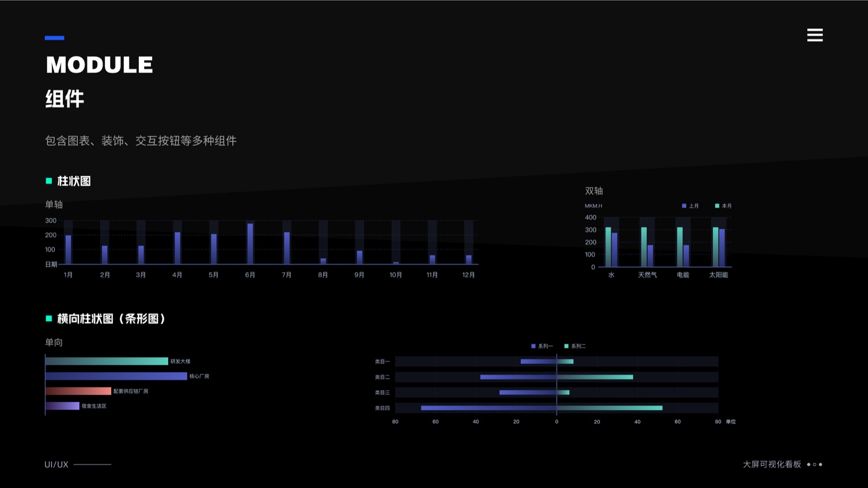Screen dimensions: 868x488
Task: Click the blue accent bar above MODULE
Action: coord(54,38)
